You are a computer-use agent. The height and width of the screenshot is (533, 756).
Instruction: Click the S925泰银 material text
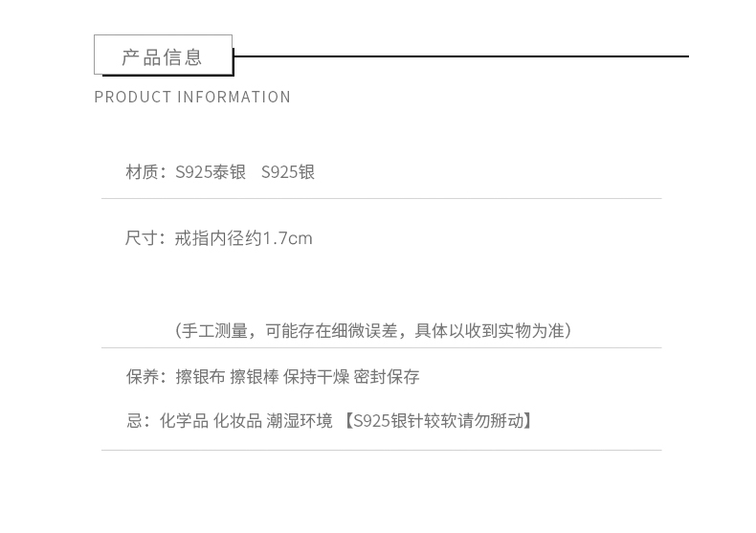coord(211,172)
